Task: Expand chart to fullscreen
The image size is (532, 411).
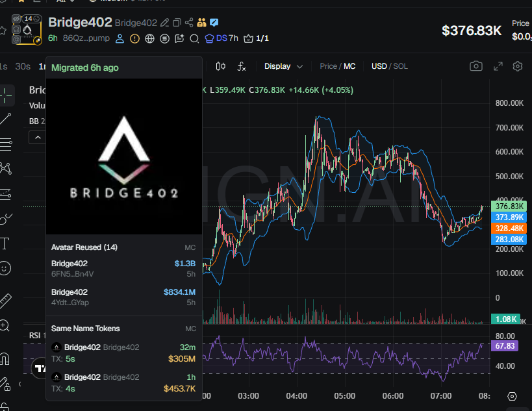Action: (498, 66)
